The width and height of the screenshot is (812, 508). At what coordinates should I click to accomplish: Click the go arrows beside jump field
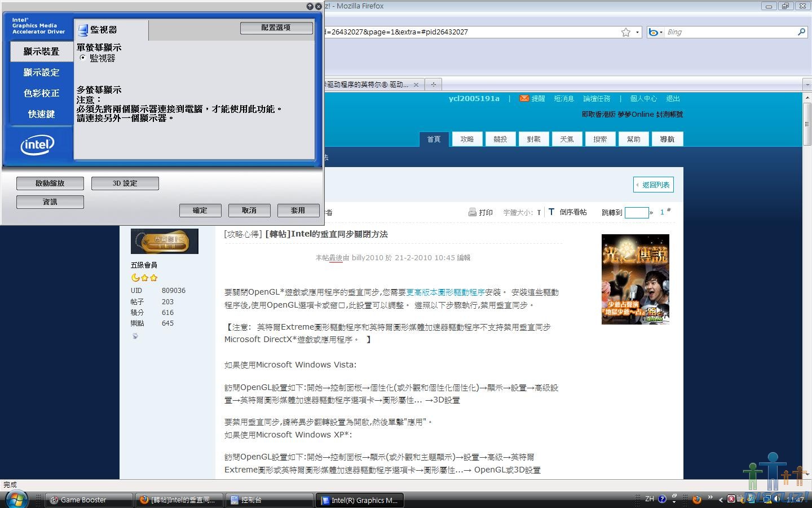651,213
